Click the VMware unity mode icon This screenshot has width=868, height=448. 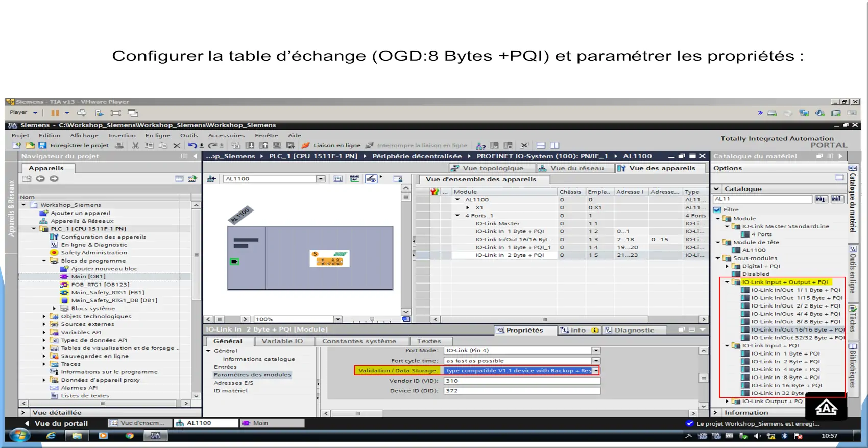click(133, 113)
